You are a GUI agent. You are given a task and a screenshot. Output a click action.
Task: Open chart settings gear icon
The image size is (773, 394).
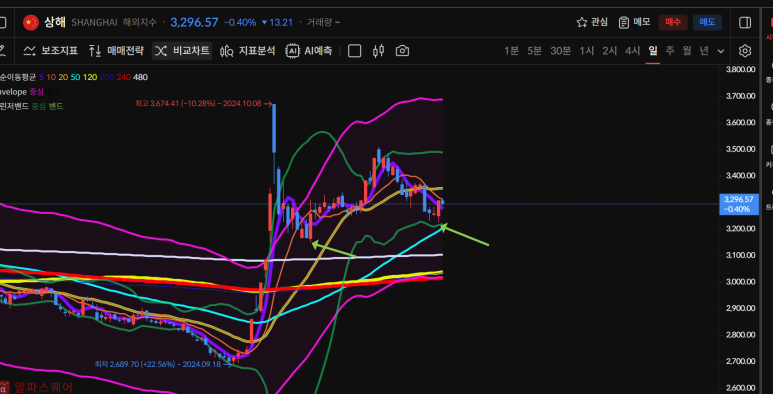tap(745, 51)
